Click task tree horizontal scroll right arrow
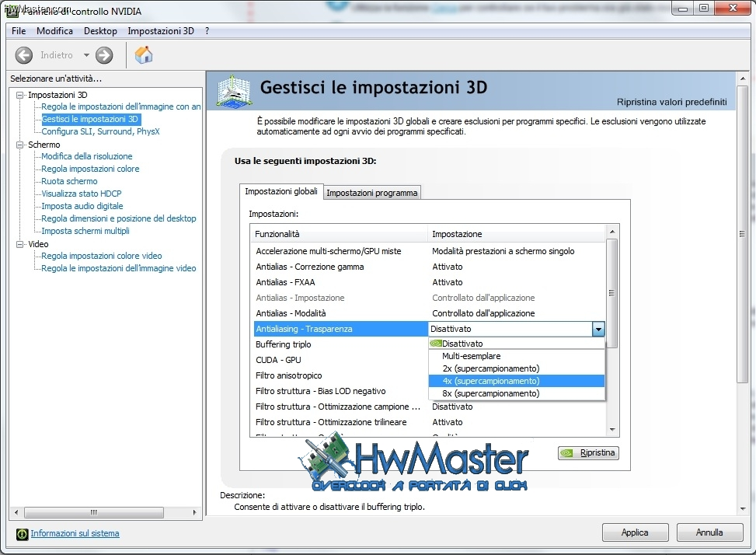Screen dimensions: 756x555 coord(195,512)
